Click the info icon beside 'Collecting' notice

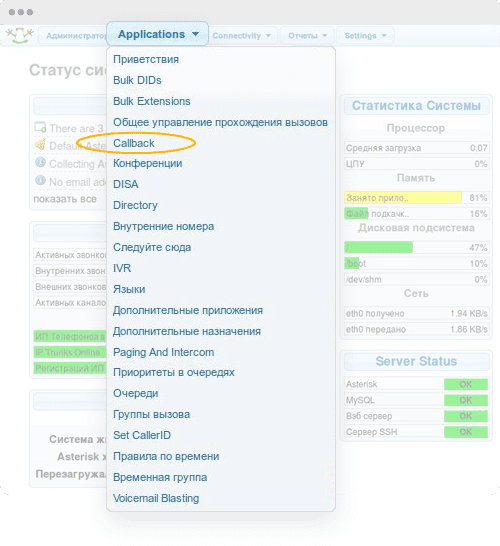(40, 162)
